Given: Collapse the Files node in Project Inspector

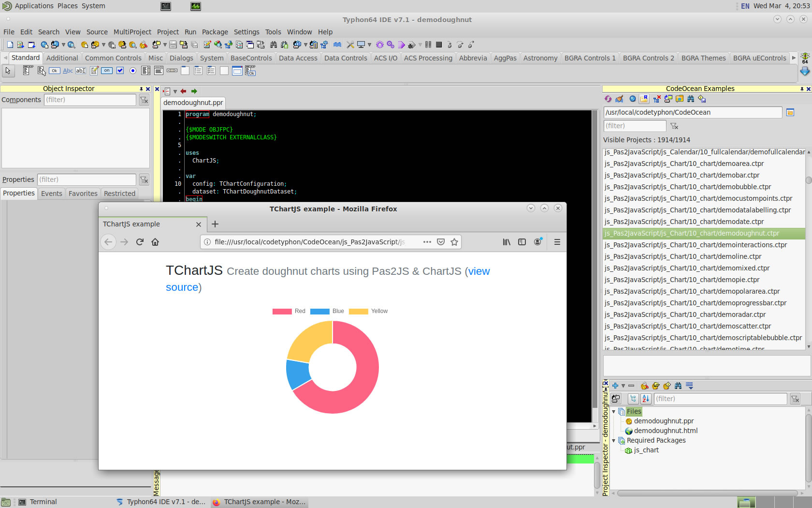Looking at the screenshot, I should click(614, 412).
